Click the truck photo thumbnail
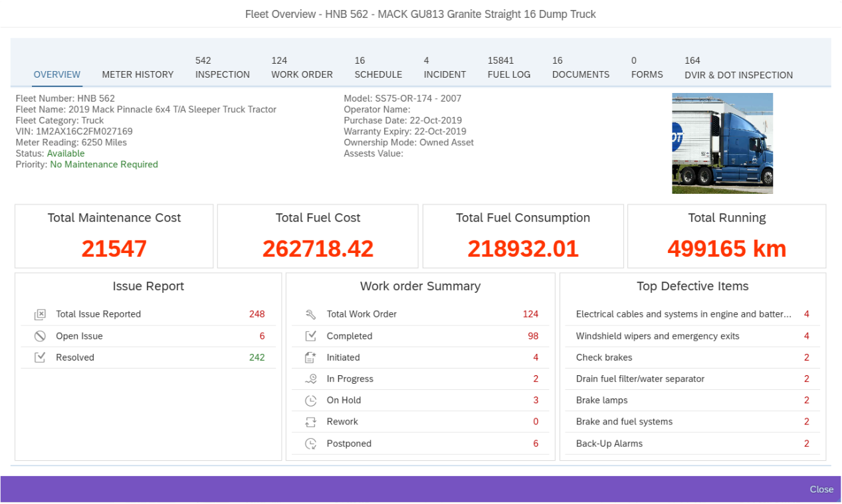 (x=722, y=143)
